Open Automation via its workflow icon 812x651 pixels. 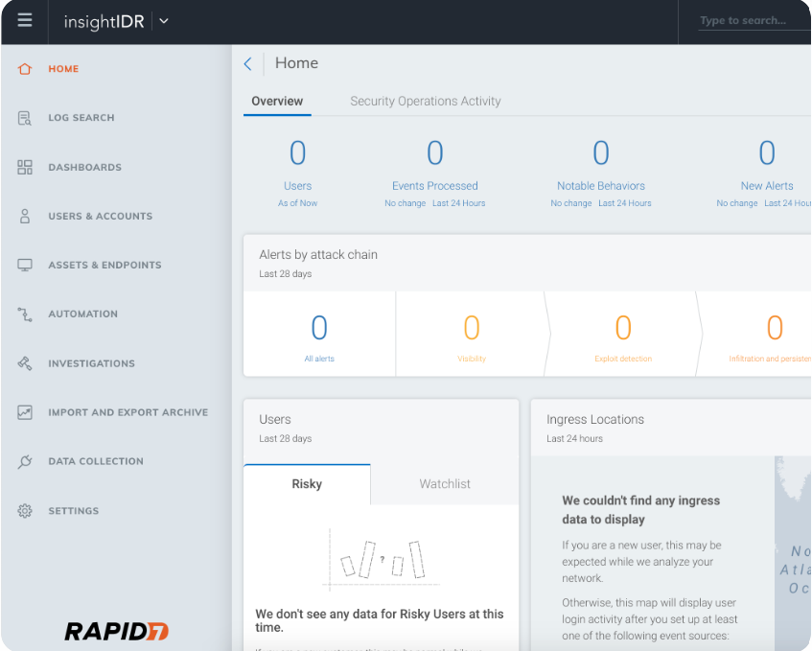click(x=25, y=314)
